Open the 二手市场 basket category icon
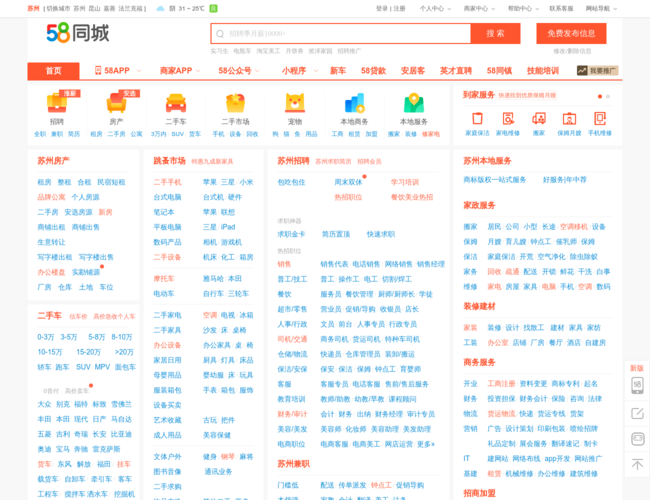Screen dimensions: 650x500 [x=235, y=103]
